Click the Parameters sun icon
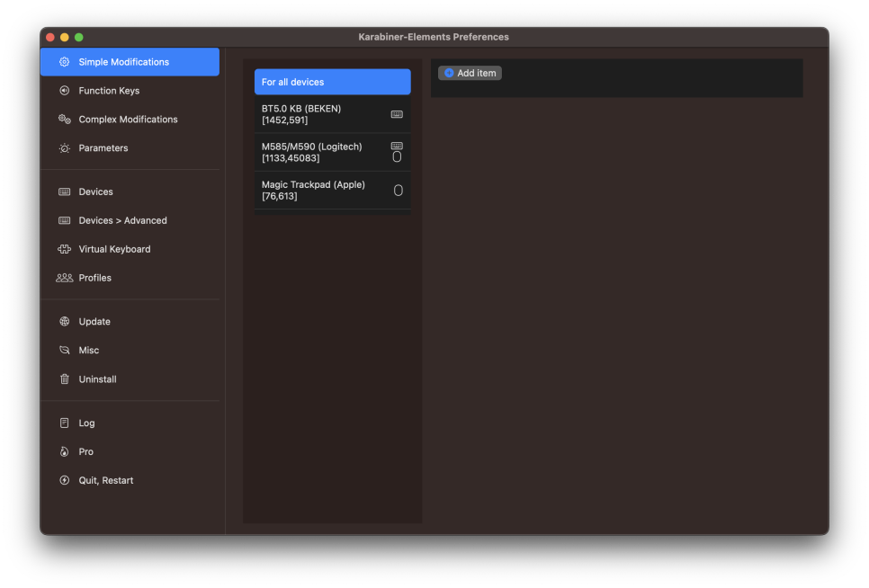Screen dimensions: 869x588 pos(64,147)
